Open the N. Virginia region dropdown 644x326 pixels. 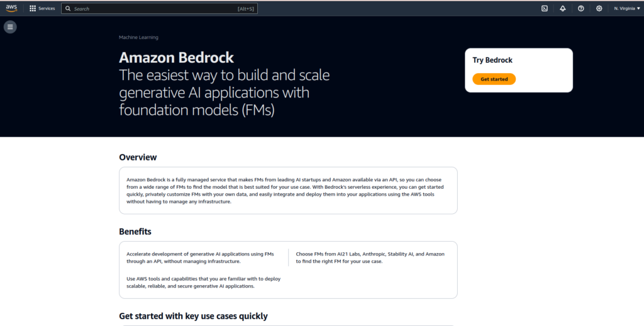tap(627, 8)
